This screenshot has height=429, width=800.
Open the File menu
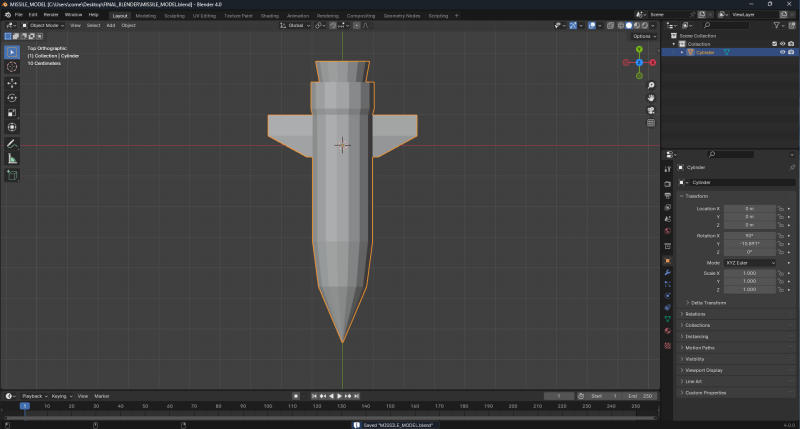point(18,15)
